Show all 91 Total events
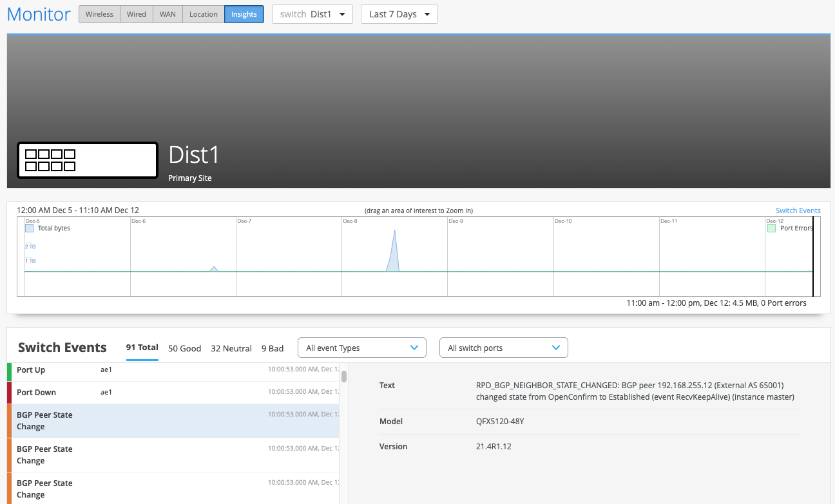The height and width of the screenshot is (504, 835). (x=142, y=348)
